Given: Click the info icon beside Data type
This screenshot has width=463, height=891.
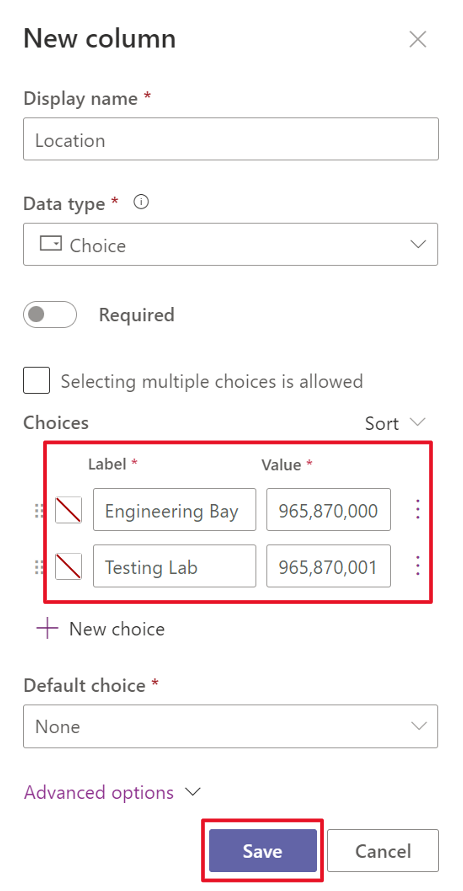Looking at the screenshot, I should pos(141,202).
